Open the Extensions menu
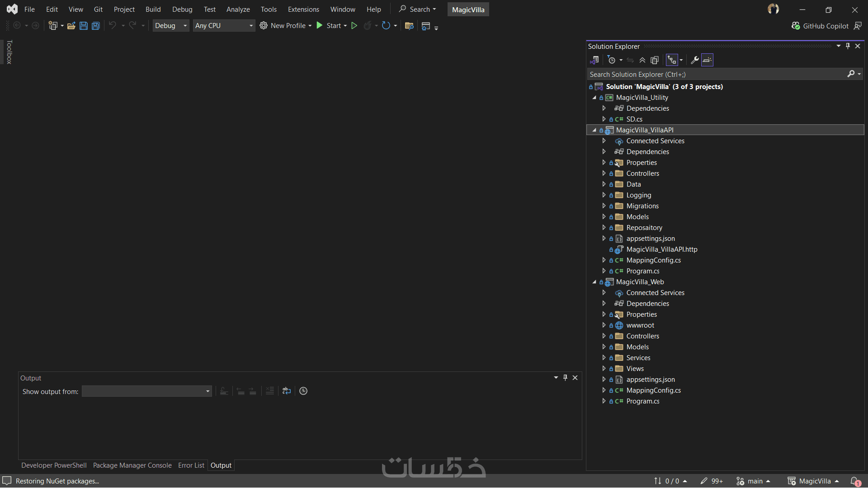This screenshot has height=488, width=868. point(303,9)
